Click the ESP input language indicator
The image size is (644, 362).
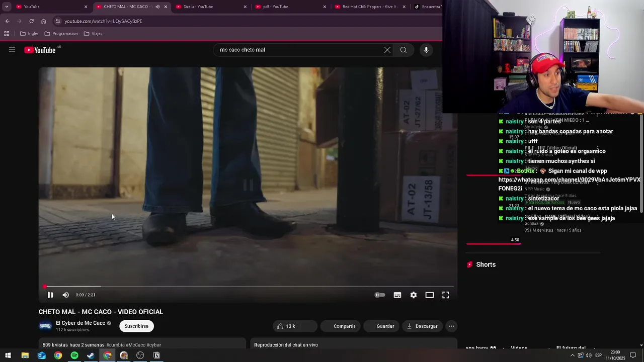click(x=599, y=355)
